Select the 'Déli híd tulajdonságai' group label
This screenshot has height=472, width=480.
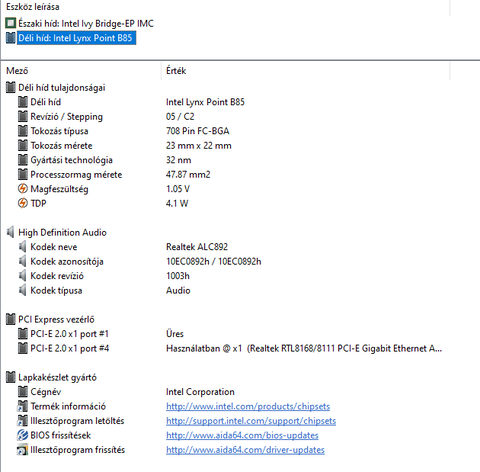click(62, 87)
